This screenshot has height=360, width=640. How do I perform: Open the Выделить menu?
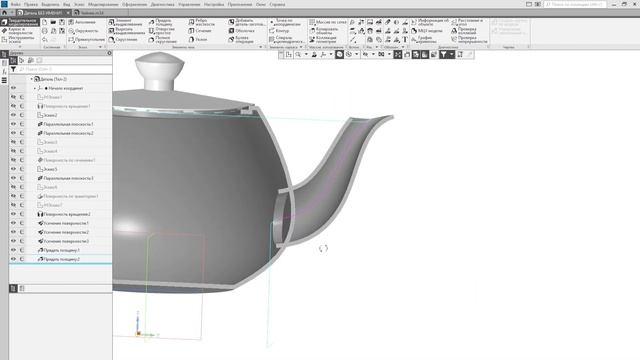[x=50, y=4]
